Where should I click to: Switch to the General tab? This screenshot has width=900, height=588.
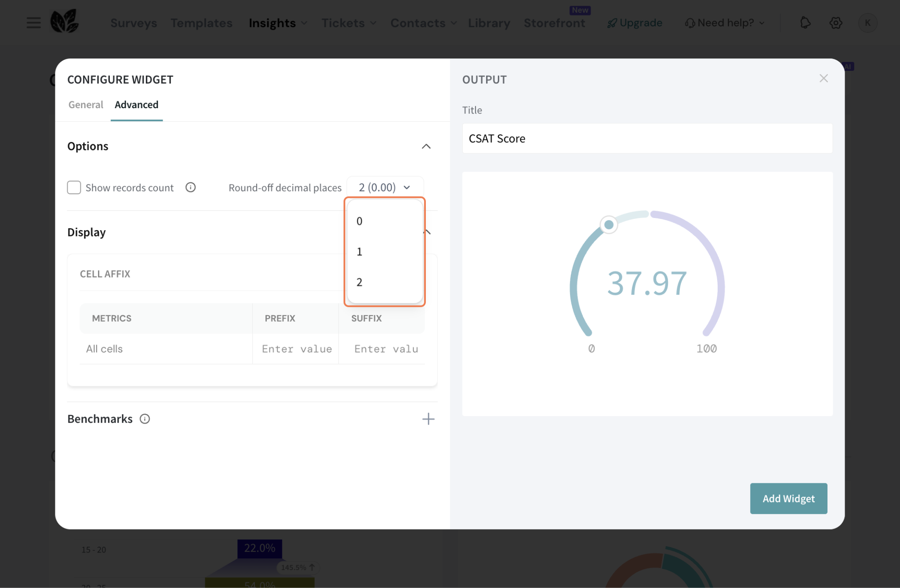(x=86, y=105)
